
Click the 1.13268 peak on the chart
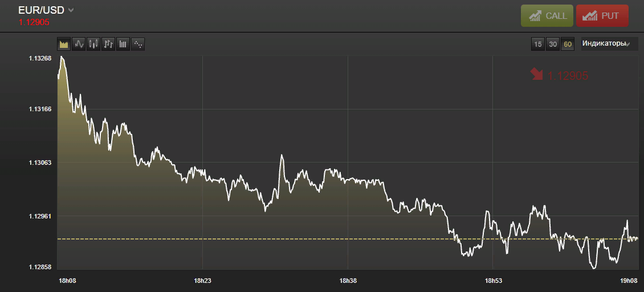[62, 57]
